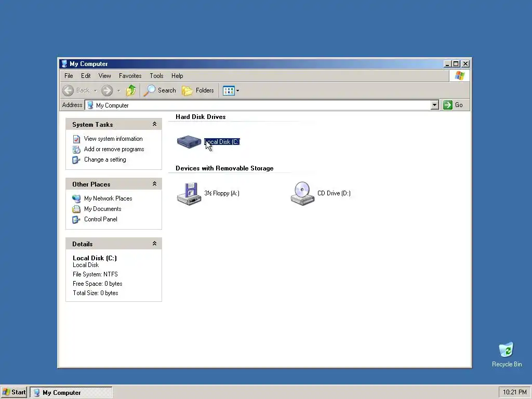Image resolution: width=532 pixels, height=399 pixels.
Task: Click Devices with Removable Storage header
Action: point(224,168)
